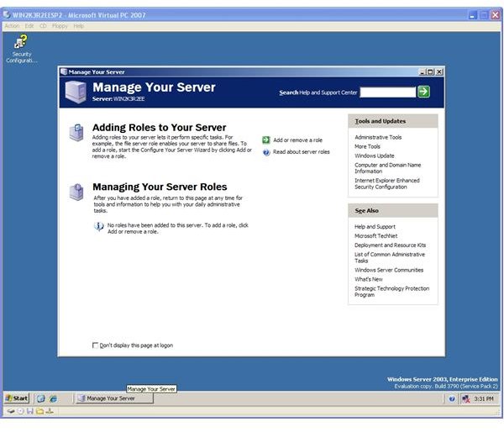504x432 pixels.
Task: Click the What's New link
Action: [x=369, y=280]
